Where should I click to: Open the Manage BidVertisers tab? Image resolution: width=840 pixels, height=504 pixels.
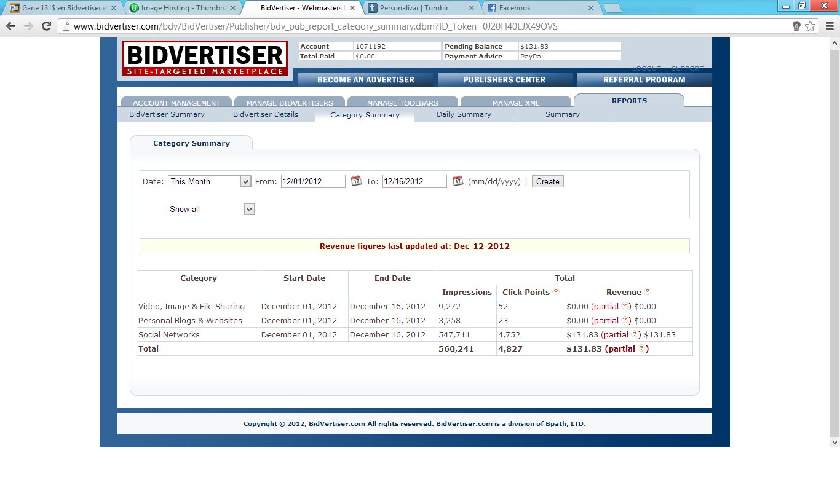click(290, 103)
